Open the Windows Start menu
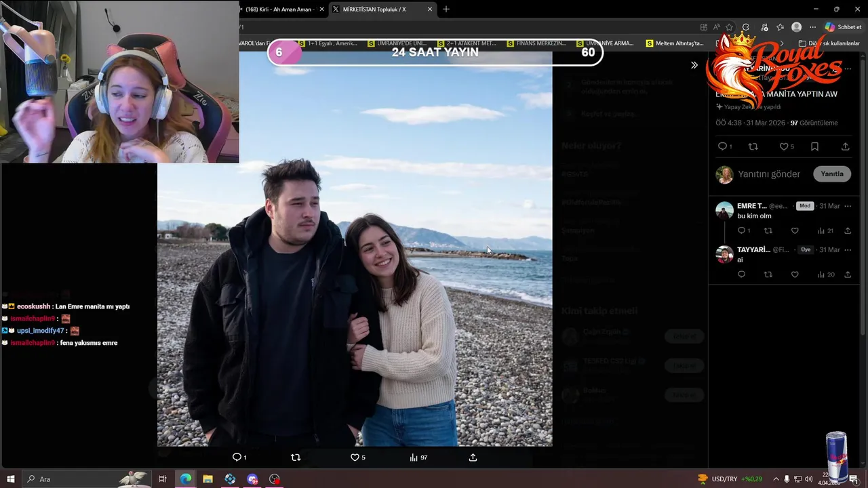Image resolution: width=868 pixels, height=488 pixels. pos(11,479)
